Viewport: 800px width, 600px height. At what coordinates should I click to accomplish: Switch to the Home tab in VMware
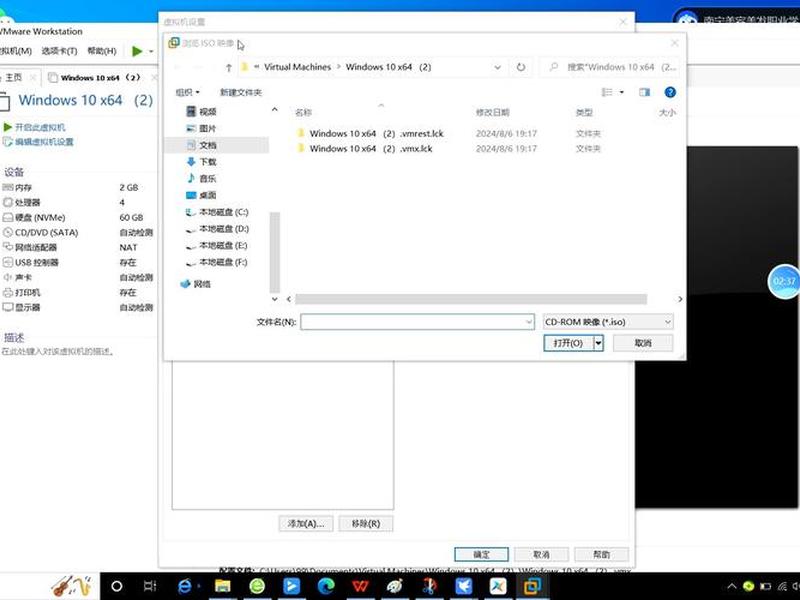pos(13,78)
